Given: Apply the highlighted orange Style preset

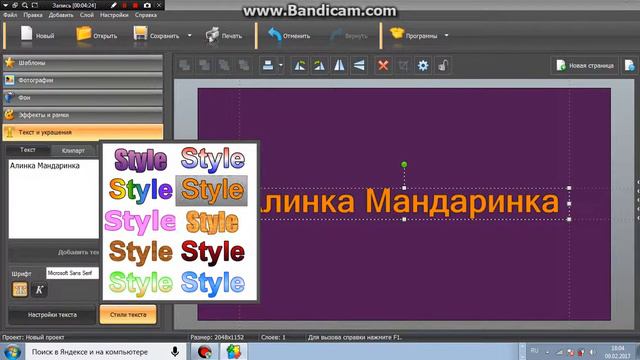Looking at the screenshot, I should [212, 190].
